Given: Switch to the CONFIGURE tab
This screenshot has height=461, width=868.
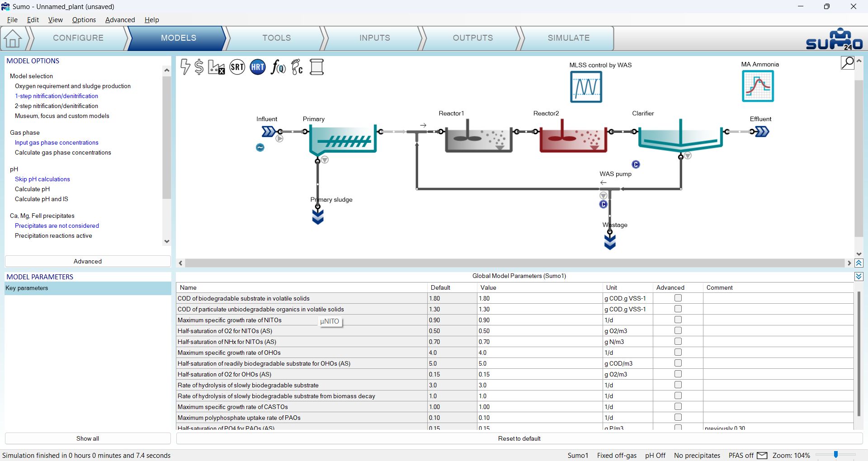Looking at the screenshot, I should pos(78,38).
